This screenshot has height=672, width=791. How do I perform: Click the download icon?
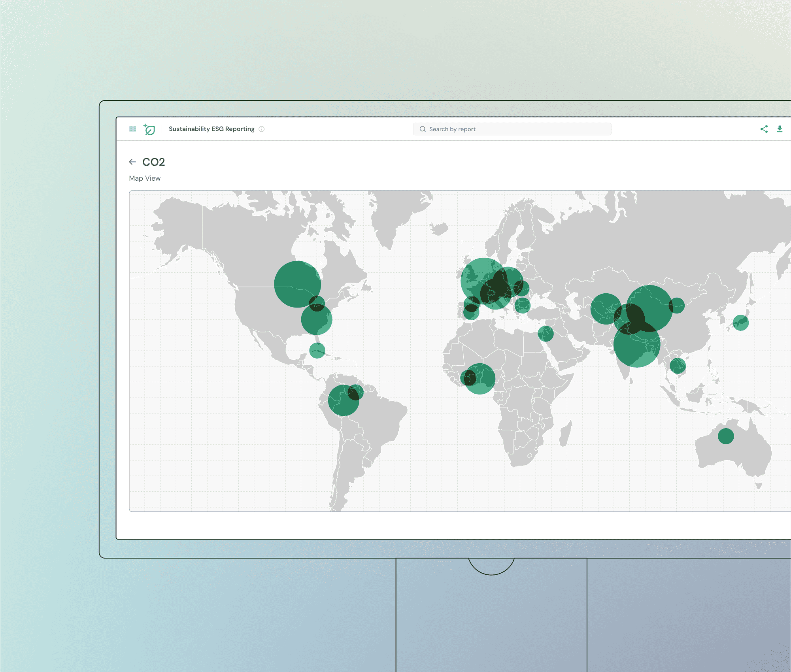coord(780,129)
